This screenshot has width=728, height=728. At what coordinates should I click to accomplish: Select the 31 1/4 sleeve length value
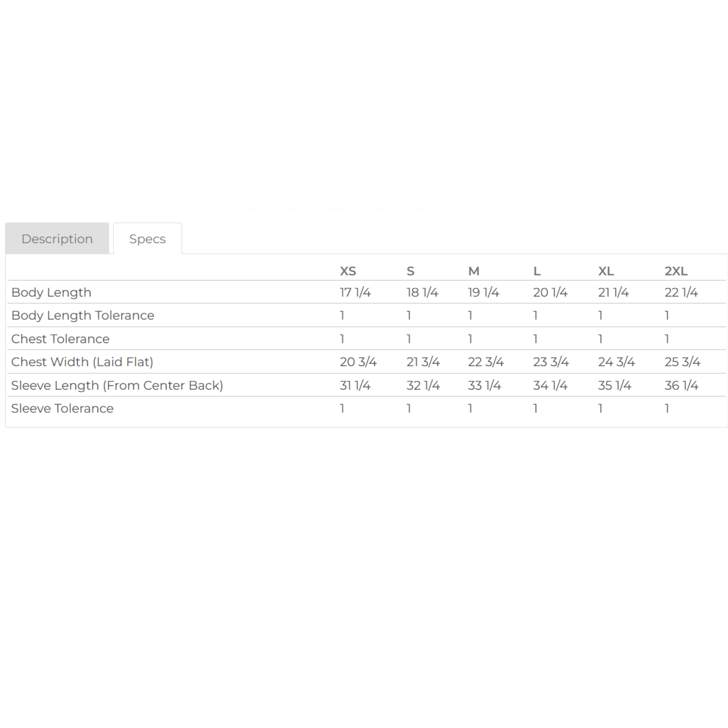click(355, 385)
